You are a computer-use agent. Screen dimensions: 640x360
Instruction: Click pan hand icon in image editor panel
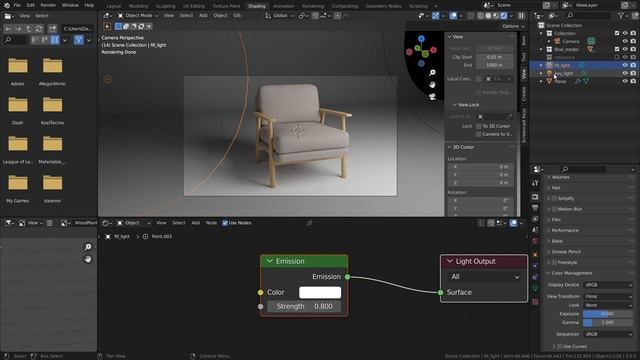click(x=88, y=259)
